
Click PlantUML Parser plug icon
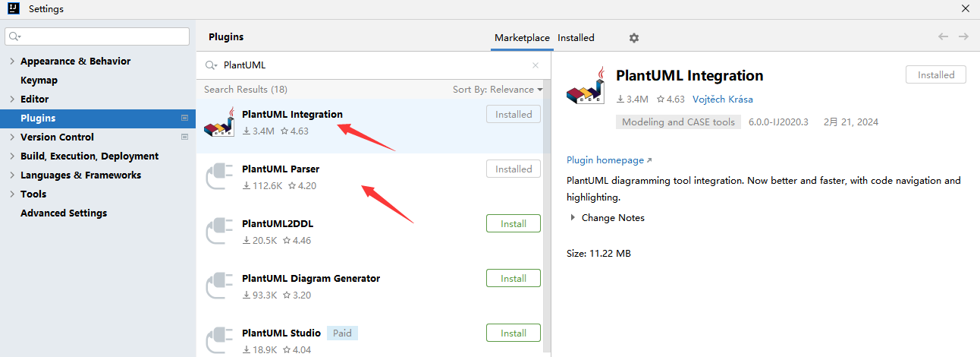tap(219, 177)
